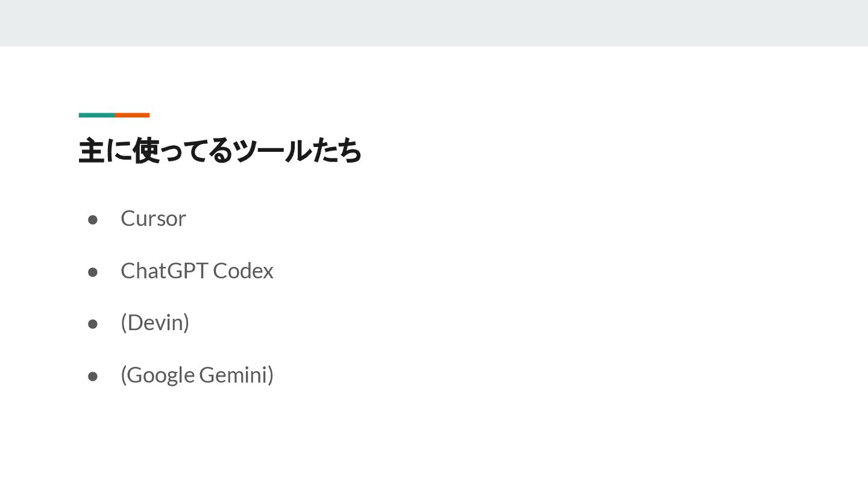Click the opening parenthesis before Devin
Viewport: 868px width, 488px height.
click(124, 322)
